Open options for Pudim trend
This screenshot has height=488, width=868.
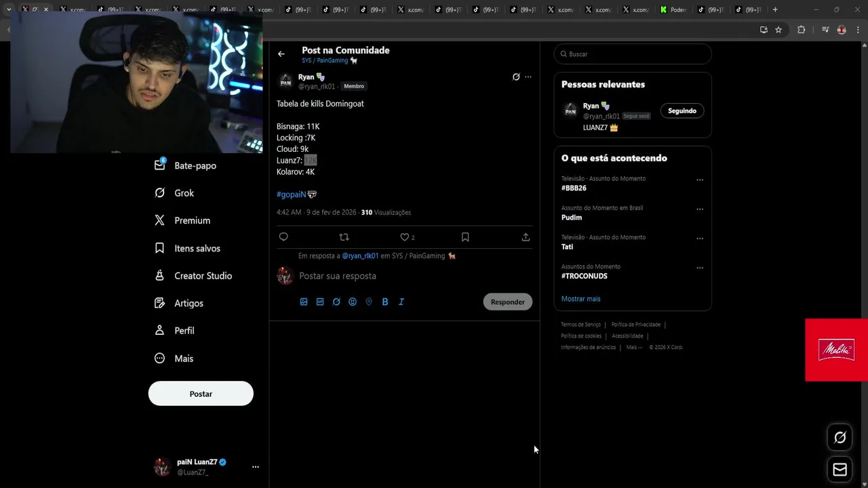(x=700, y=209)
